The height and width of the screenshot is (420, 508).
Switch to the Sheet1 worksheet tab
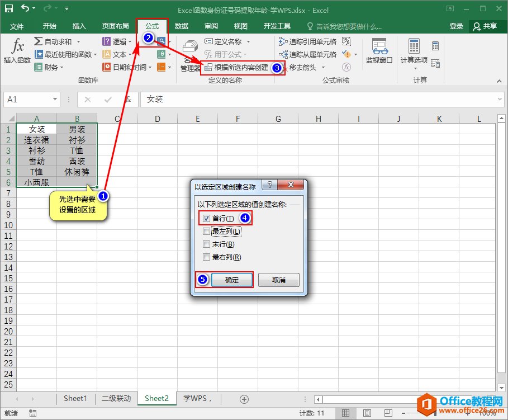tap(75, 399)
